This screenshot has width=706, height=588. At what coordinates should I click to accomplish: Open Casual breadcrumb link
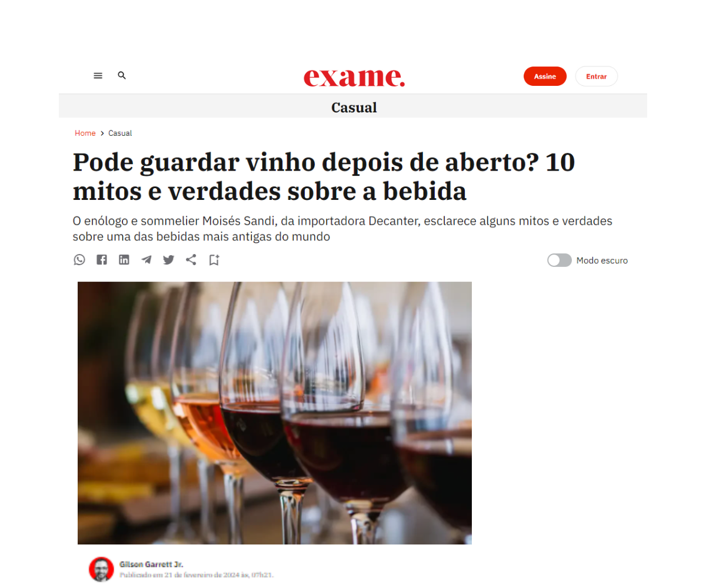pyautogui.click(x=120, y=133)
